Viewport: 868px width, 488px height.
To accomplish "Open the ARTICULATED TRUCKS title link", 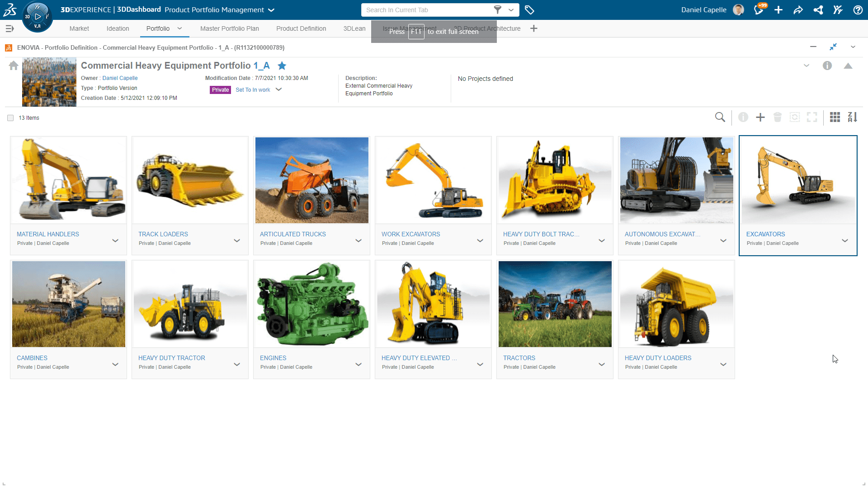I will (292, 234).
